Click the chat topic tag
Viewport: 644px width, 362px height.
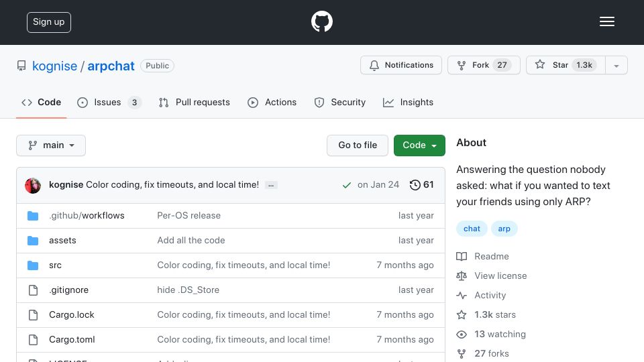472,229
